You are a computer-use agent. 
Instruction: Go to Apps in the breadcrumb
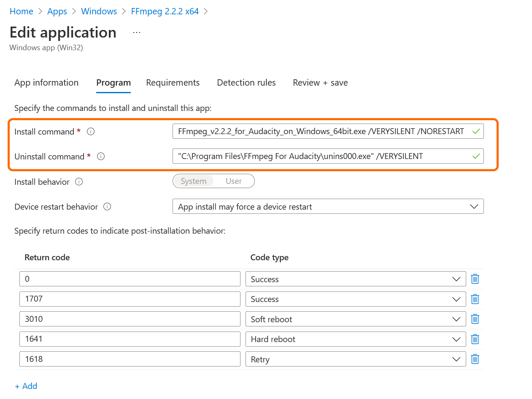tap(57, 11)
